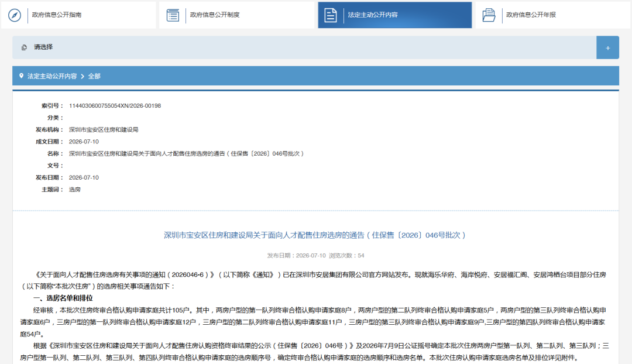Click the paragraph starting 根据《深圳市宝安区
The width and height of the screenshot is (632, 364).
pyautogui.click(x=314, y=352)
